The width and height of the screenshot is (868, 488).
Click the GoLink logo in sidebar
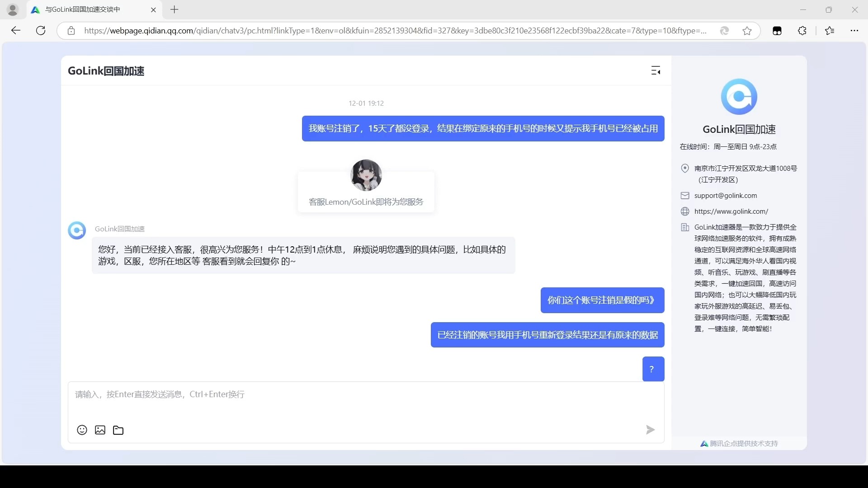(739, 96)
